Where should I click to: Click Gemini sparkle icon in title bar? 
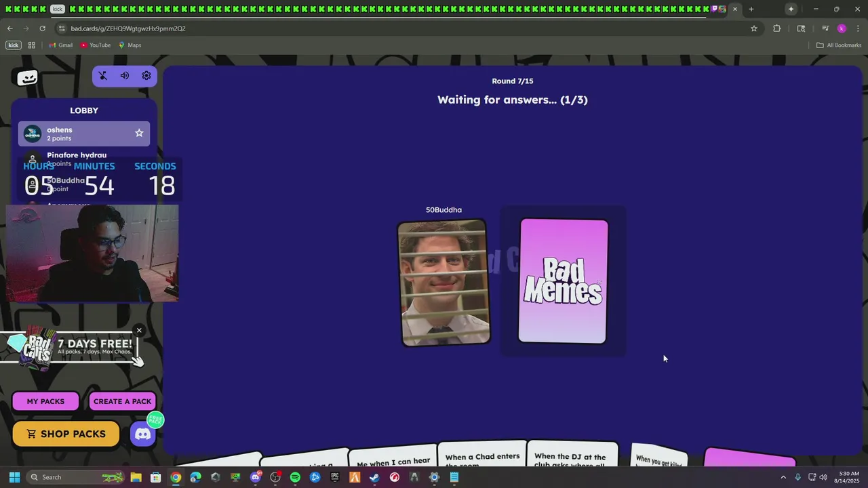click(x=791, y=9)
